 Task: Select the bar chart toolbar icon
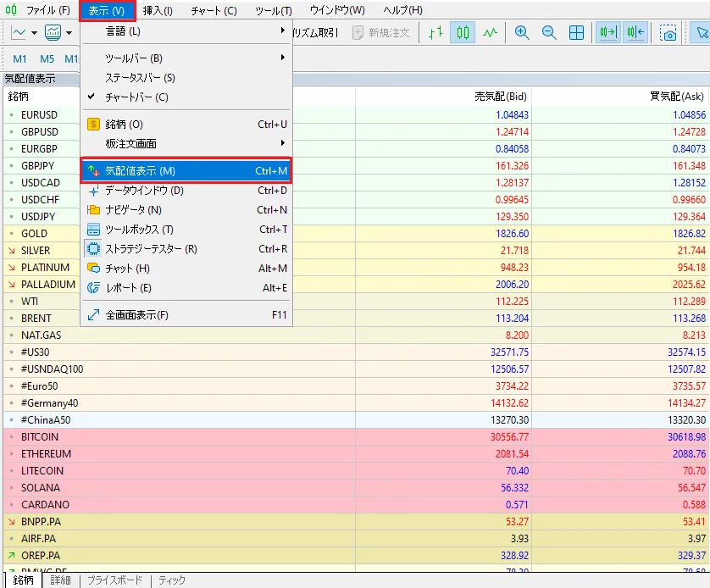pos(435,32)
